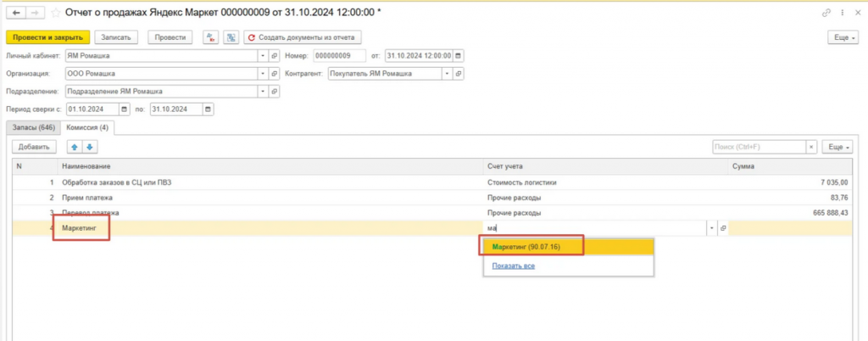This screenshot has height=341, width=868.
Task: Open the Организация item with its open button
Action: (x=274, y=73)
